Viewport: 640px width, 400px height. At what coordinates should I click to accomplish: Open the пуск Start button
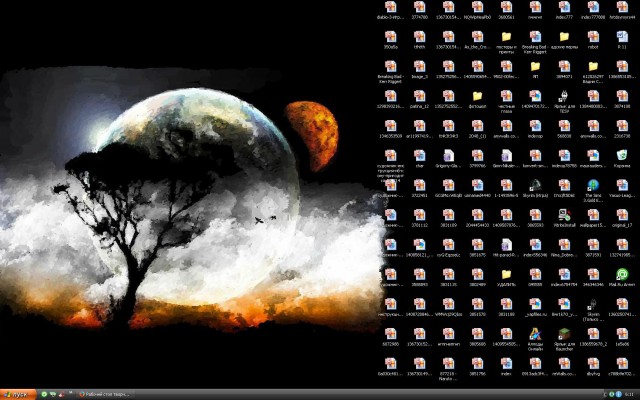[18, 394]
